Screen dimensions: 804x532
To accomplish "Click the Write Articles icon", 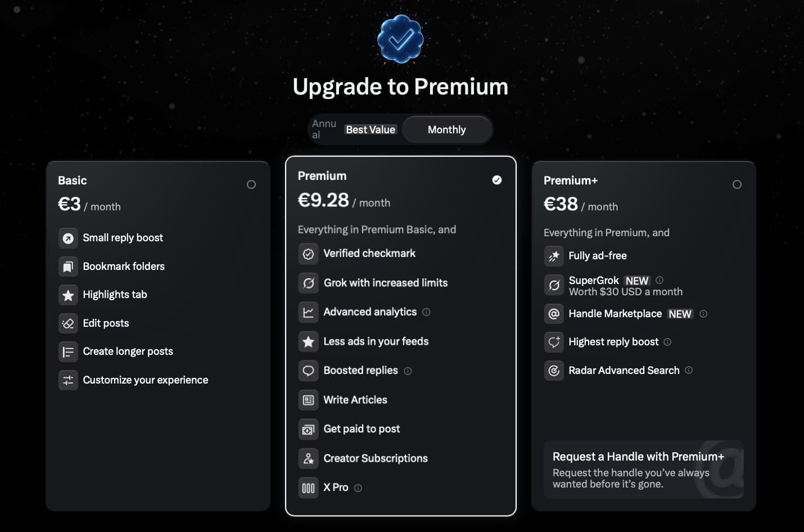I will click(x=309, y=400).
